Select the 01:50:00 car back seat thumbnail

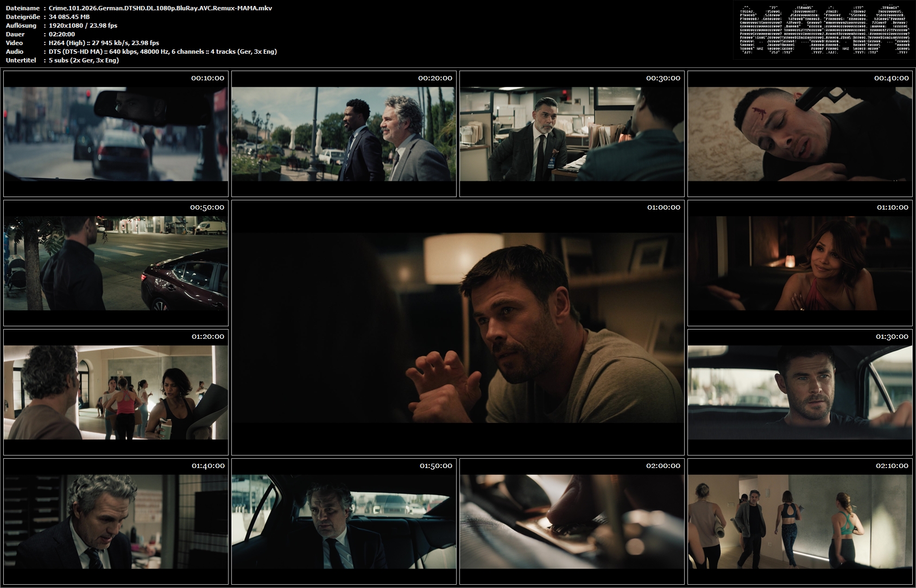(x=344, y=521)
